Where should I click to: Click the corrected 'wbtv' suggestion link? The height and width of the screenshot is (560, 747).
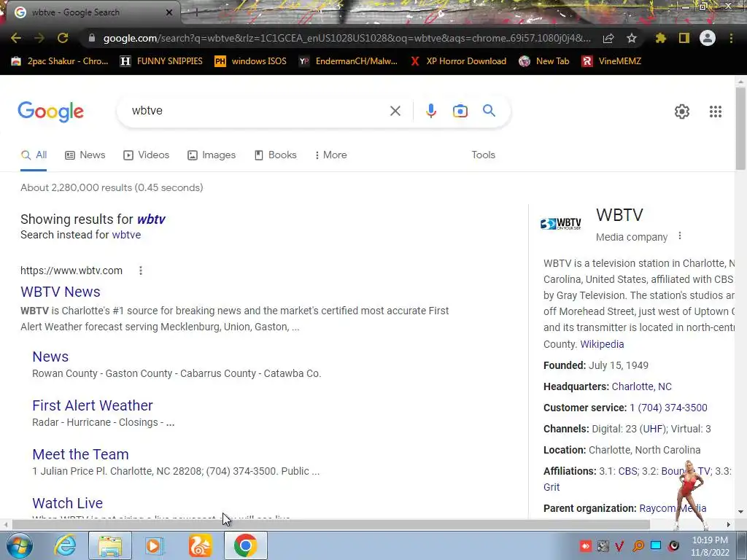click(151, 219)
